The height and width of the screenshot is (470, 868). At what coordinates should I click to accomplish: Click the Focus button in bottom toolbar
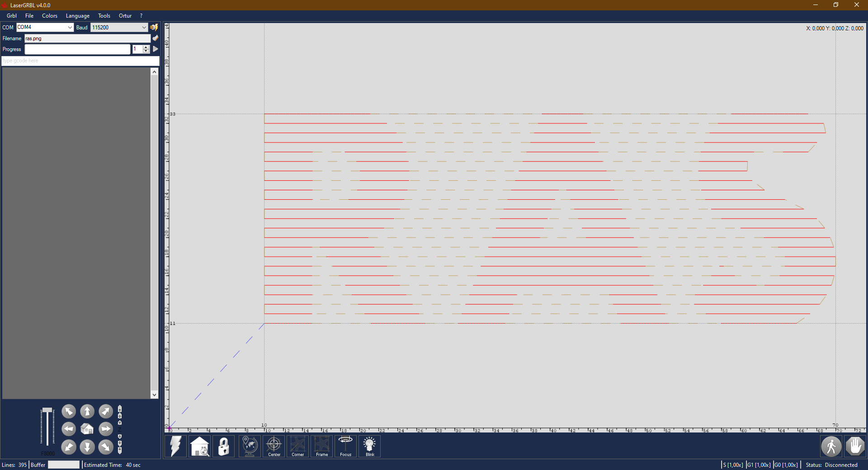point(345,446)
